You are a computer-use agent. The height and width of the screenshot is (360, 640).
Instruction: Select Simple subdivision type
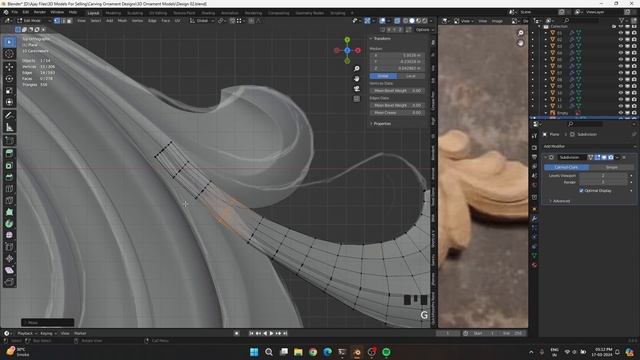611,167
